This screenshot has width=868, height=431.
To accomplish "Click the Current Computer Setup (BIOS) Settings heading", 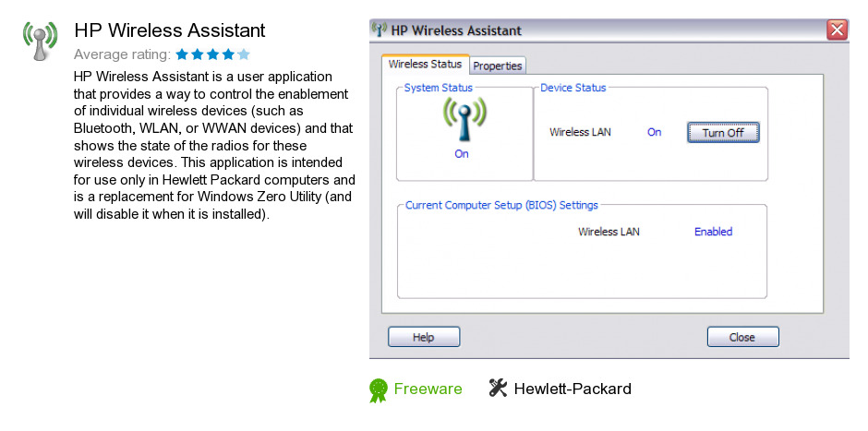I will 502,205.
